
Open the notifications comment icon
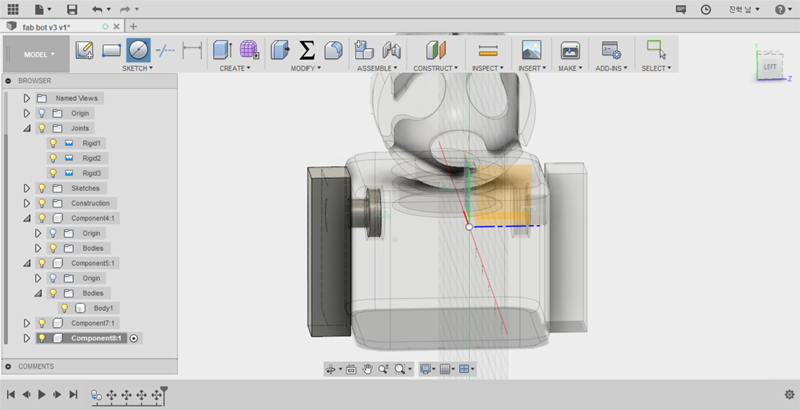[x=681, y=9]
